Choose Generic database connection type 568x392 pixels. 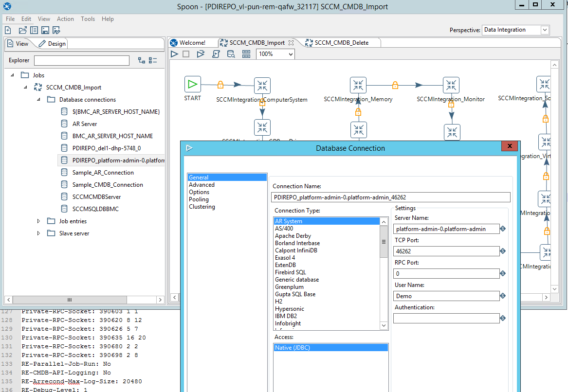pos(297,280)
